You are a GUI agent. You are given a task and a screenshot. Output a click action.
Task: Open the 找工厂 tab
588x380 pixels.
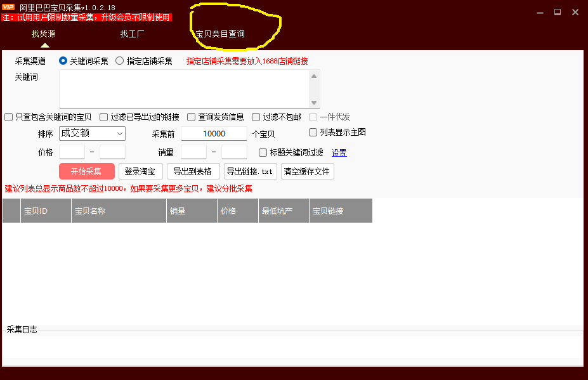point(132,34)
